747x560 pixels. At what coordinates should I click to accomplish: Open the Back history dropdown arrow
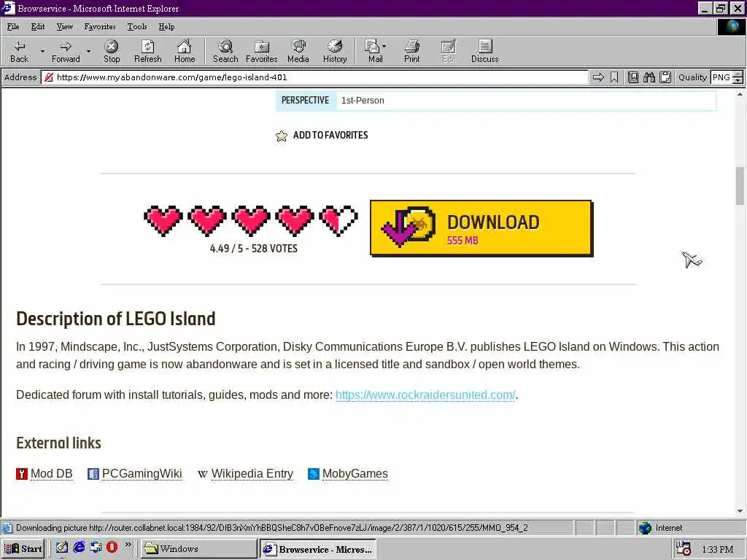tap(42, 51)
